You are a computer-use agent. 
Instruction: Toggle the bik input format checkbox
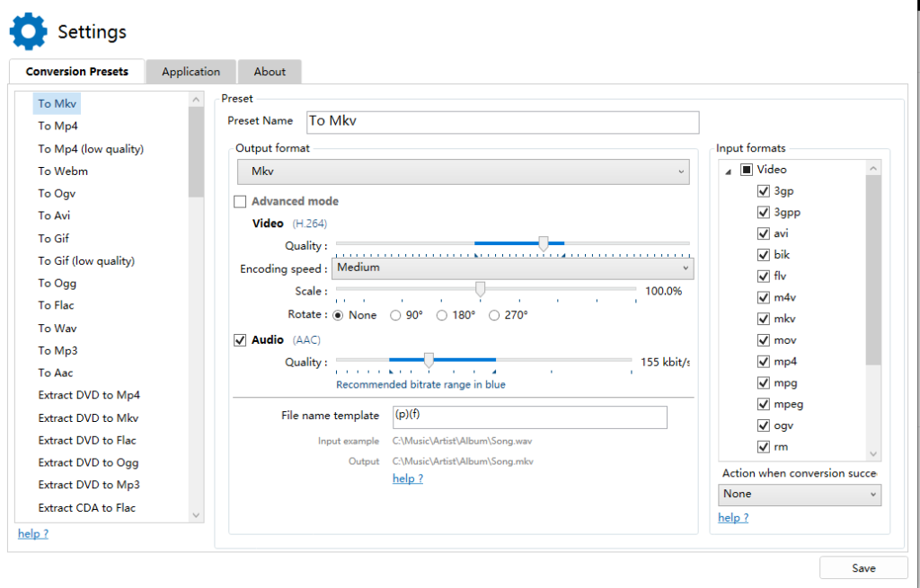pos(764,255)
